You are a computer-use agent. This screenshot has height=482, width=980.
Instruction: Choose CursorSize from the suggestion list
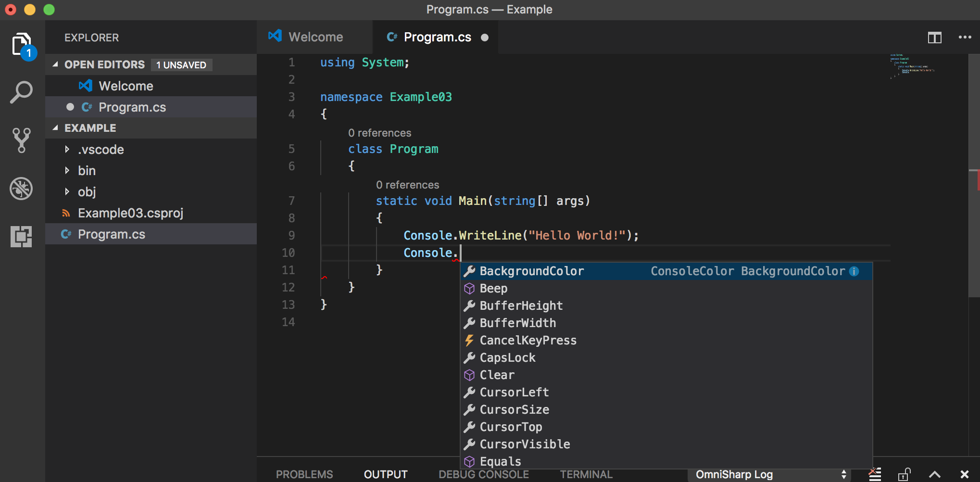point(666,410)
